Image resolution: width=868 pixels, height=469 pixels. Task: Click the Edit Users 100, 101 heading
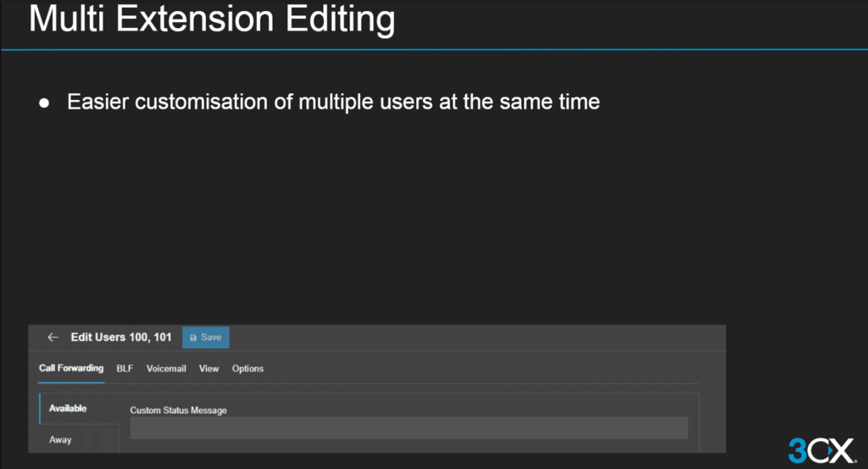pos(120,338)
